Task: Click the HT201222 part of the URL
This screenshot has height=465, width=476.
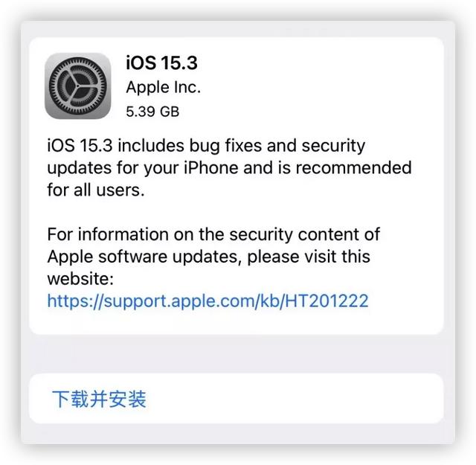Action: tap(327, 301)
